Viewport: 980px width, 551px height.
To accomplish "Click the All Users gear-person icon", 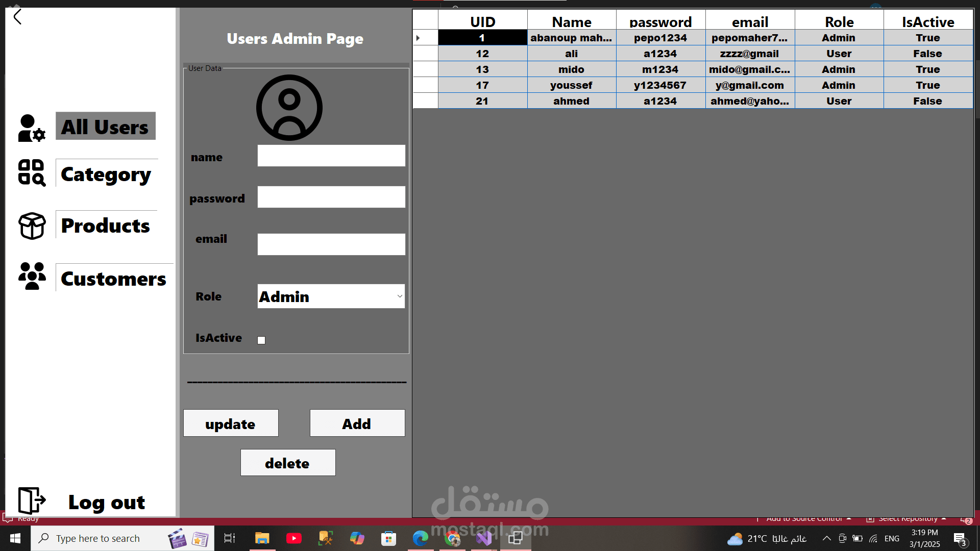I will point(32,128).
